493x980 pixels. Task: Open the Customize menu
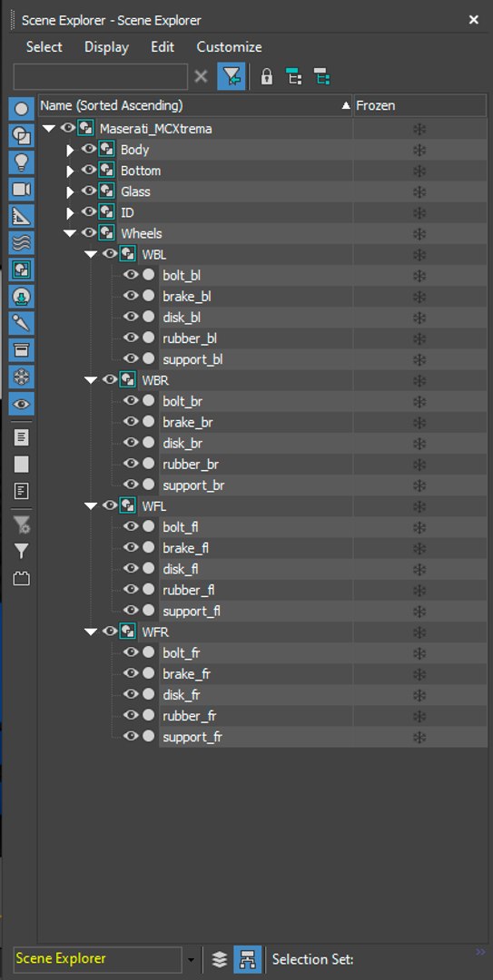tap(230, 47)
